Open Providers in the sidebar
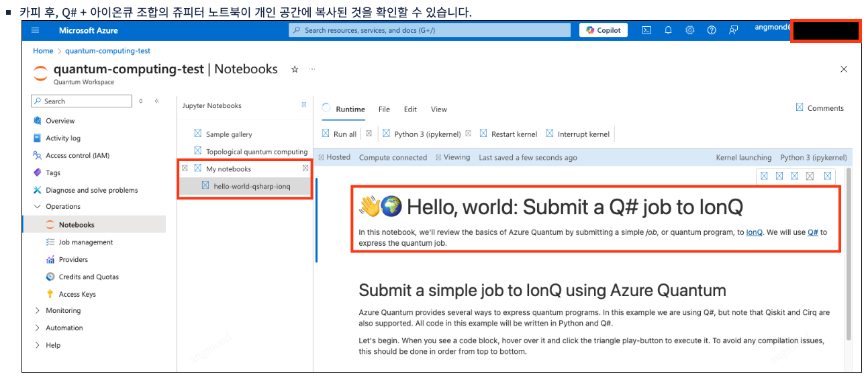The image size is (868, 376). (73, 259)
